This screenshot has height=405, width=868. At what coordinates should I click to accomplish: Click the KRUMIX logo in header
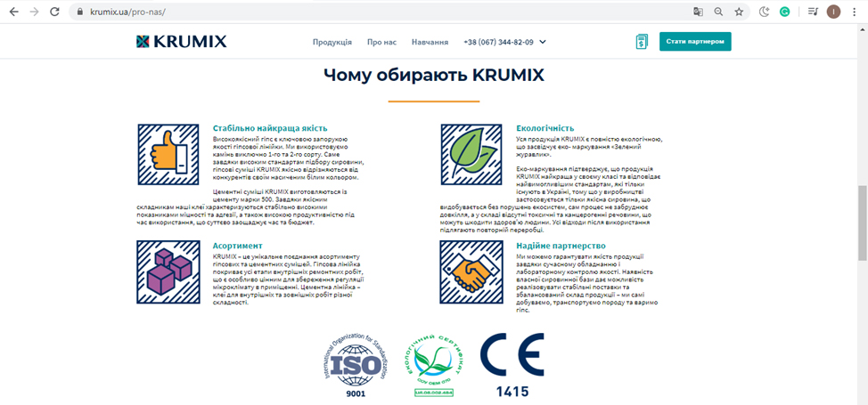point(181,42)
